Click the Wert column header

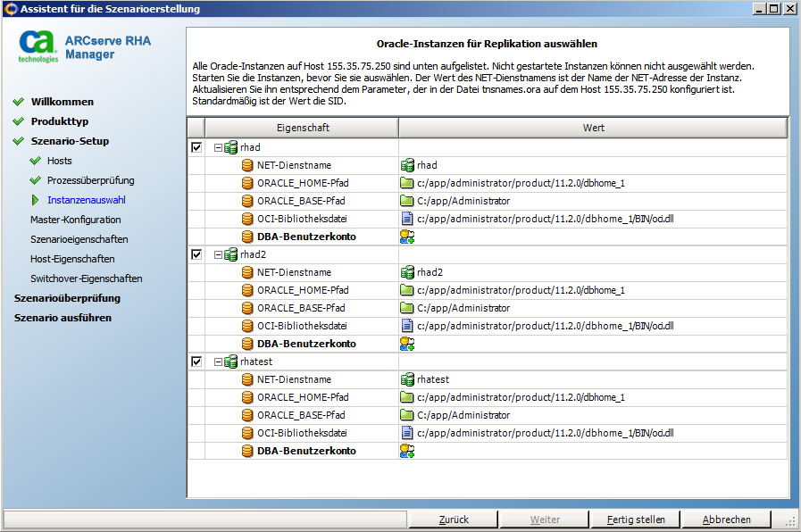coord(593,128)
